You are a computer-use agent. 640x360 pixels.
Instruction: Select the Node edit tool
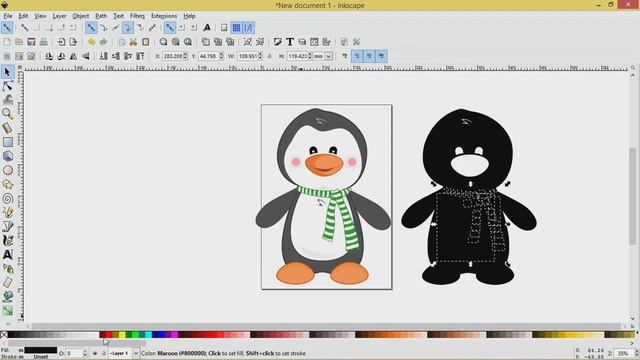click(x=7, y=86)
